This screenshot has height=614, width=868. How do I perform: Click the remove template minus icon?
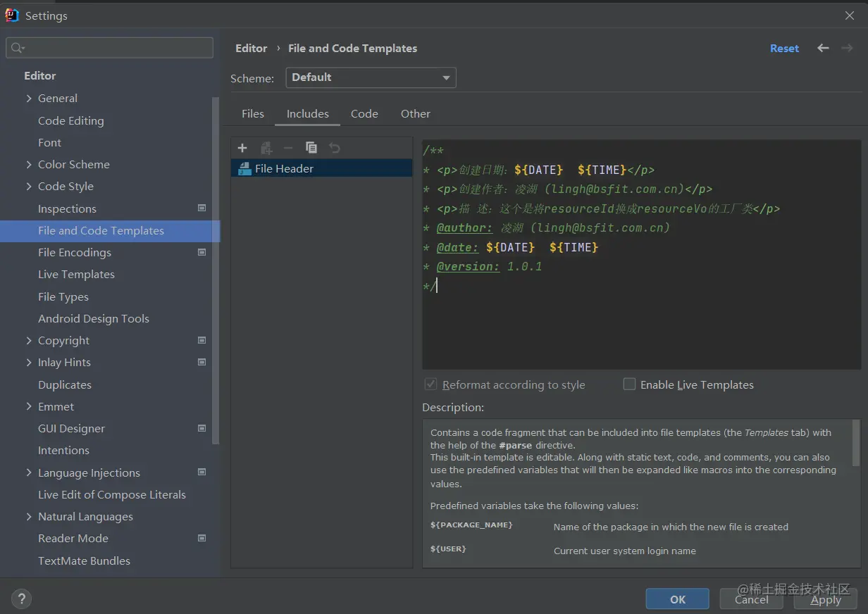pos(288,148)
